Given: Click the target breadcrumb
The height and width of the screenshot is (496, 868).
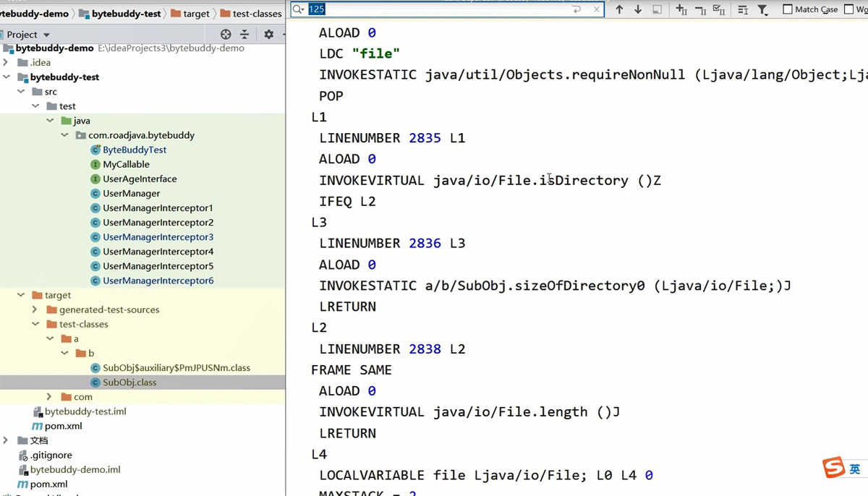Looking at the screenshot, I should pyautogui.click(x=190, y=13).
